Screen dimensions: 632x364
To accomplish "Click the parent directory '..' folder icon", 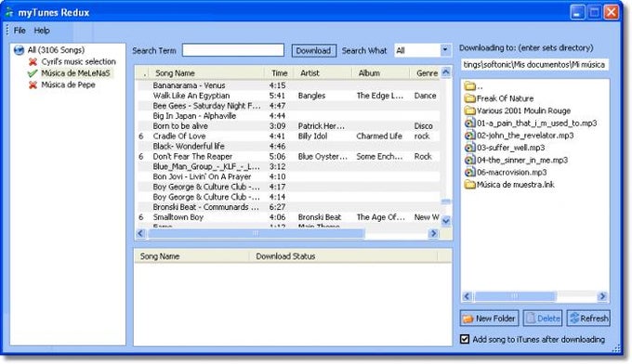I will tap(469, 86).
